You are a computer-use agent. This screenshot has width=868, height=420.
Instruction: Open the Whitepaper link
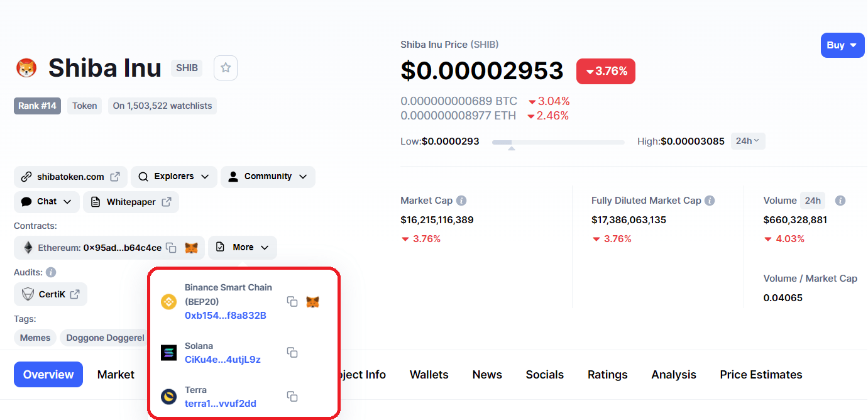pyautogui.click(x=131, y=202)
